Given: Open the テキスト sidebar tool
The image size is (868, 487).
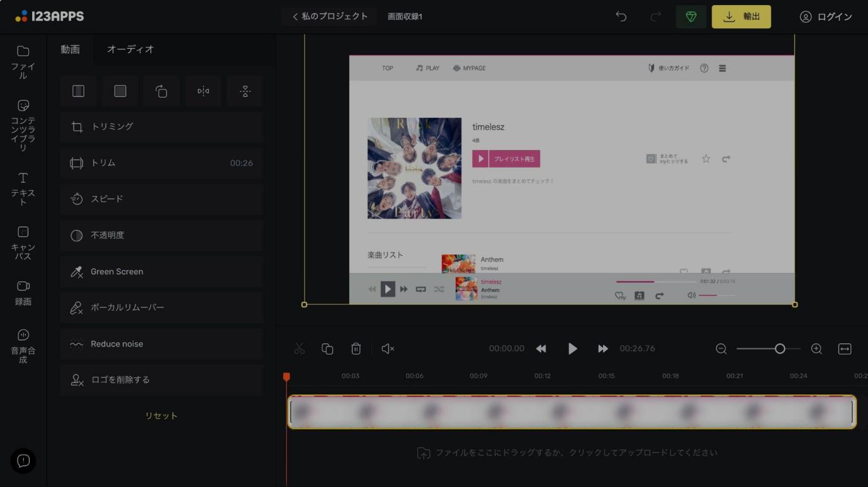Looking at the screenshot, I should [x=23, y=189].
